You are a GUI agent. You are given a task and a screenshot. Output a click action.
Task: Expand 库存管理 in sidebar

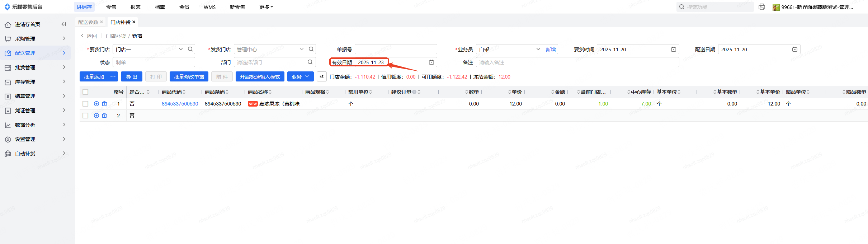(x=36, y=81)
